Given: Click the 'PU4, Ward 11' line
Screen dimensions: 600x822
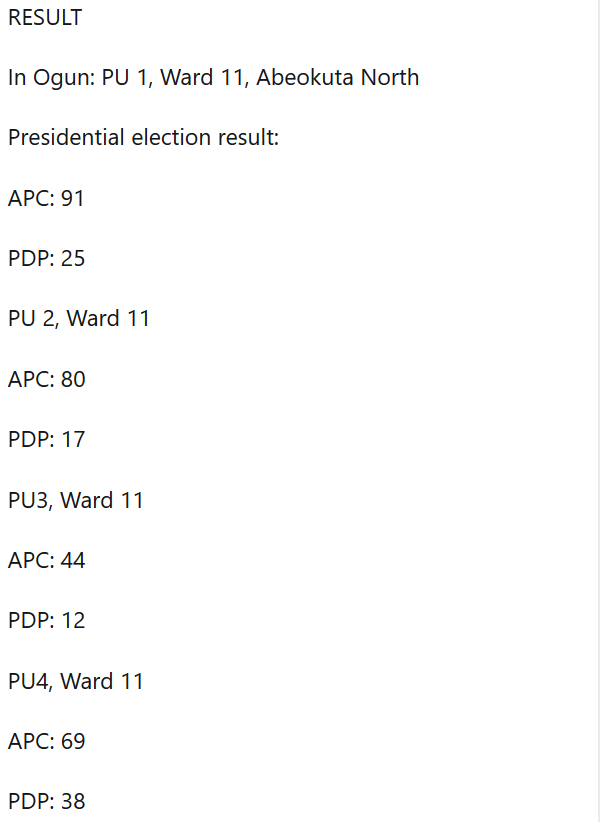Looking at the screenshot, I should pos(76,682).
